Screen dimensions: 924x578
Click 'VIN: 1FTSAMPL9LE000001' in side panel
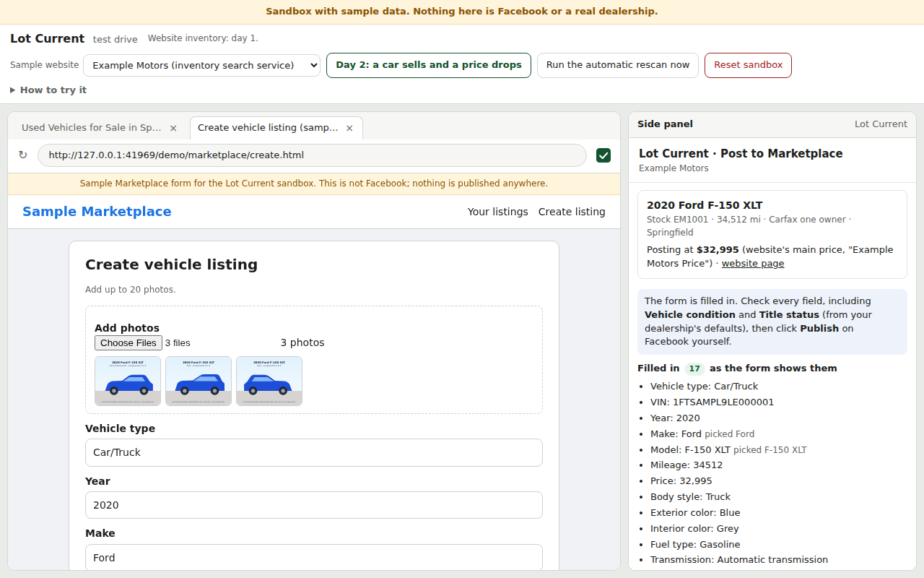coord(712,402)
